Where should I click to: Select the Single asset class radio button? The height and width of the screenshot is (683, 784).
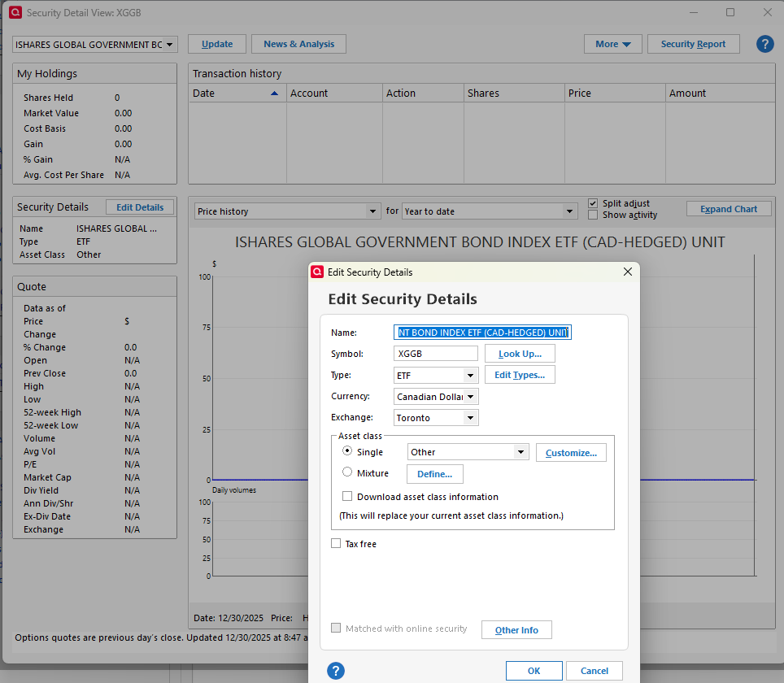coord(348,451)
